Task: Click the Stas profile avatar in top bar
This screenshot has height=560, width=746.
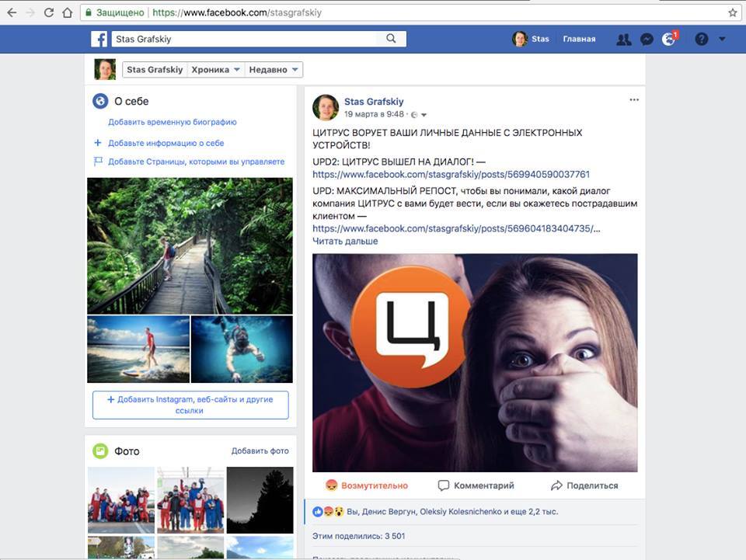Action: 520,39
